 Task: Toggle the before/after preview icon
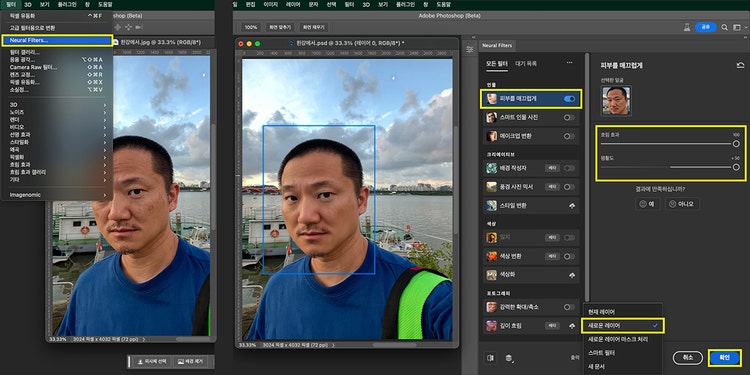490,357
